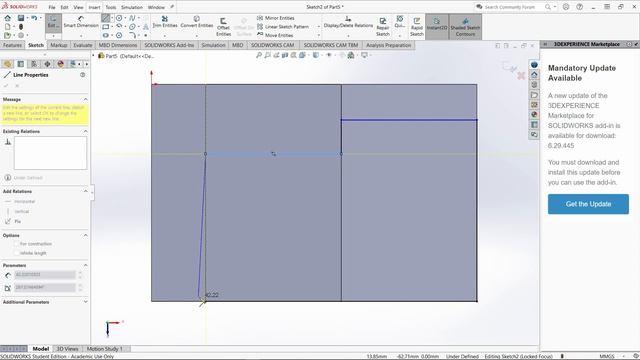Open the DisplayManager tab icon
The height and width of the screenshot is (360, 640).
(60, 64)
